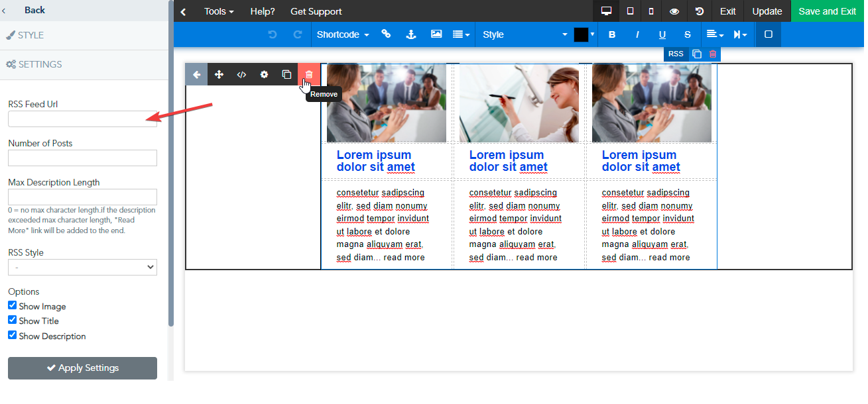This screenshot has height=404, width=868.
Task: Focus the RSS Feed Url field
Action: coord(82,119)
